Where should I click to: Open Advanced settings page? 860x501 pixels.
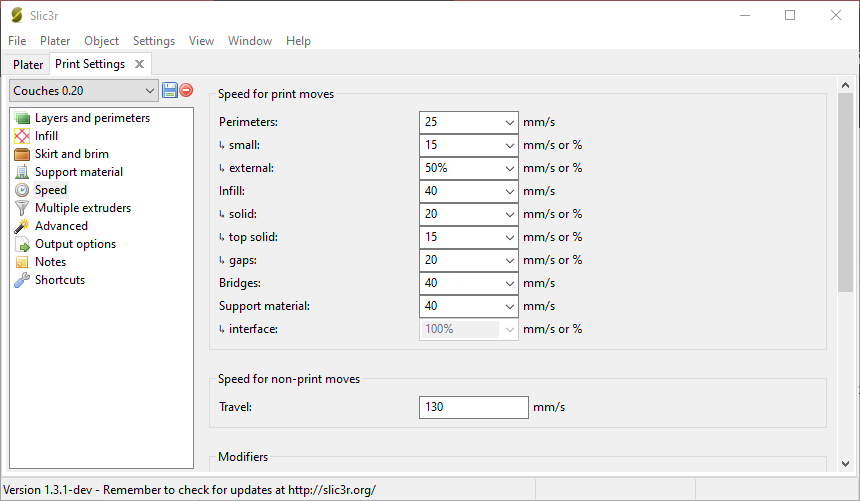(61, 226)
